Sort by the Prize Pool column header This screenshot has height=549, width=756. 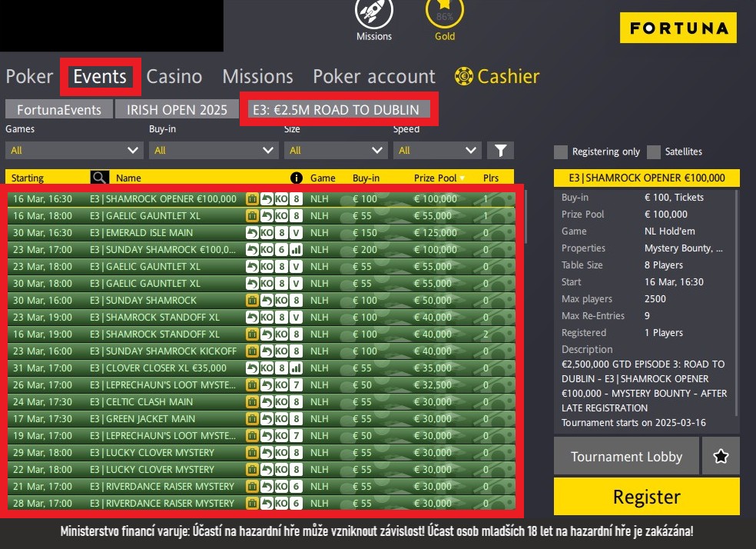coord(435,178)
